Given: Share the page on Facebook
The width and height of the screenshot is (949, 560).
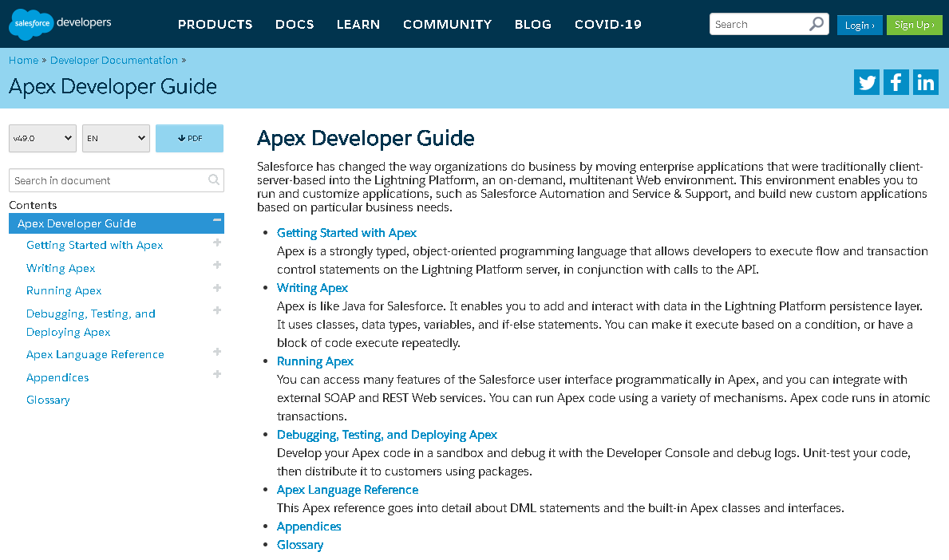Looking at the screenshot, I should pyautogui.click(x=896, y=81).
